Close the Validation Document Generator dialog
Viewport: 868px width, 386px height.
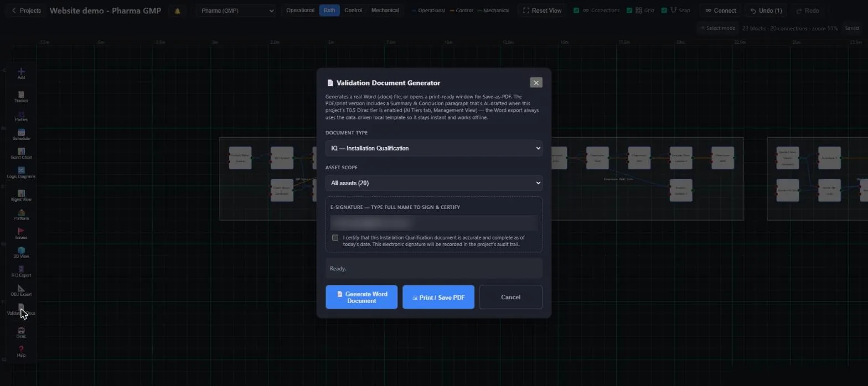[536, 82]
